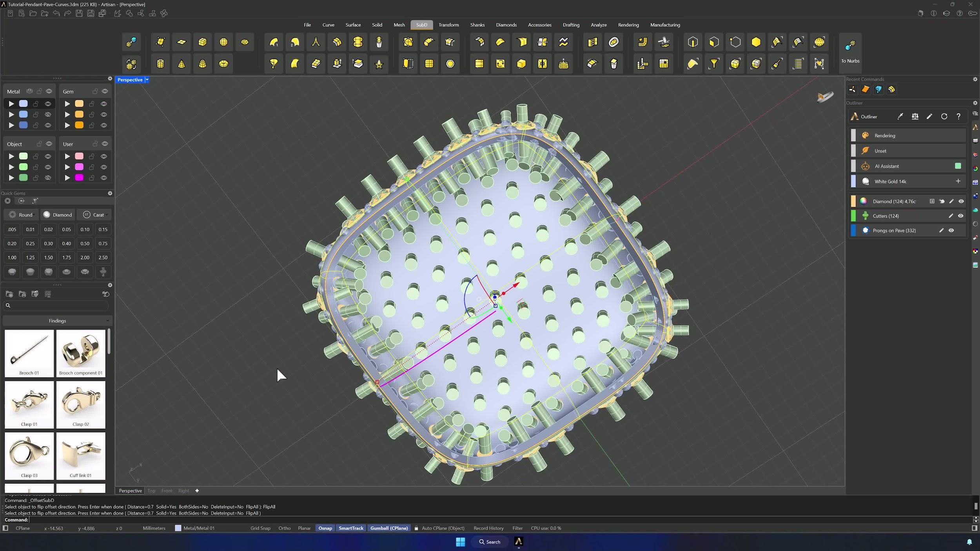
Task: Toggle Ortho mode in the status bar
Action: [285, 528]
